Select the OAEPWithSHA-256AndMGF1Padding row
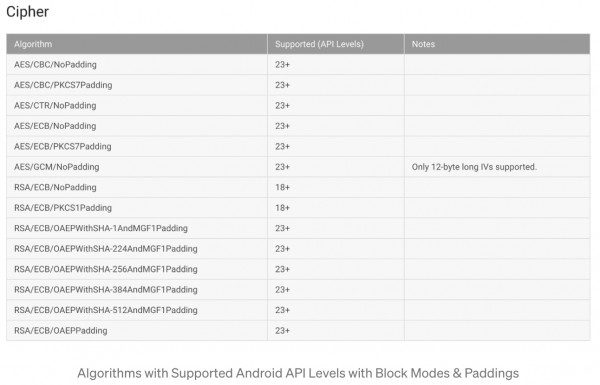The height and width of the screenshot is (385, 600). [298, 269]
